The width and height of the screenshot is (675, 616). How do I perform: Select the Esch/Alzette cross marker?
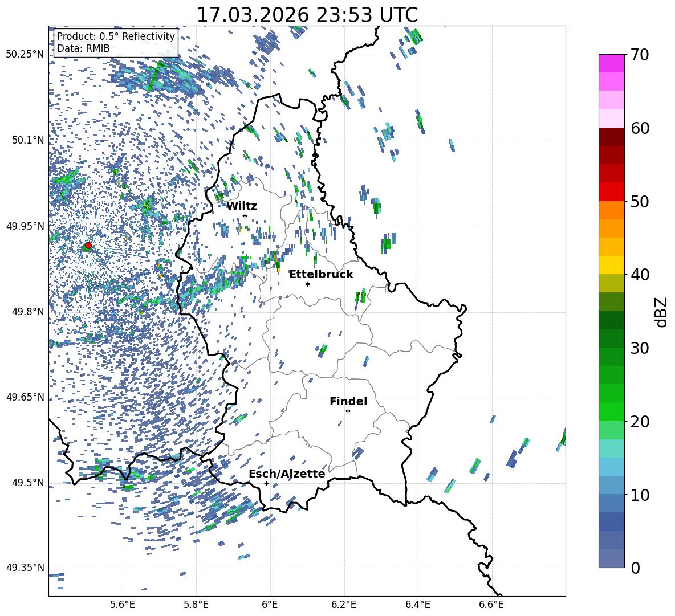click(266, 483)
